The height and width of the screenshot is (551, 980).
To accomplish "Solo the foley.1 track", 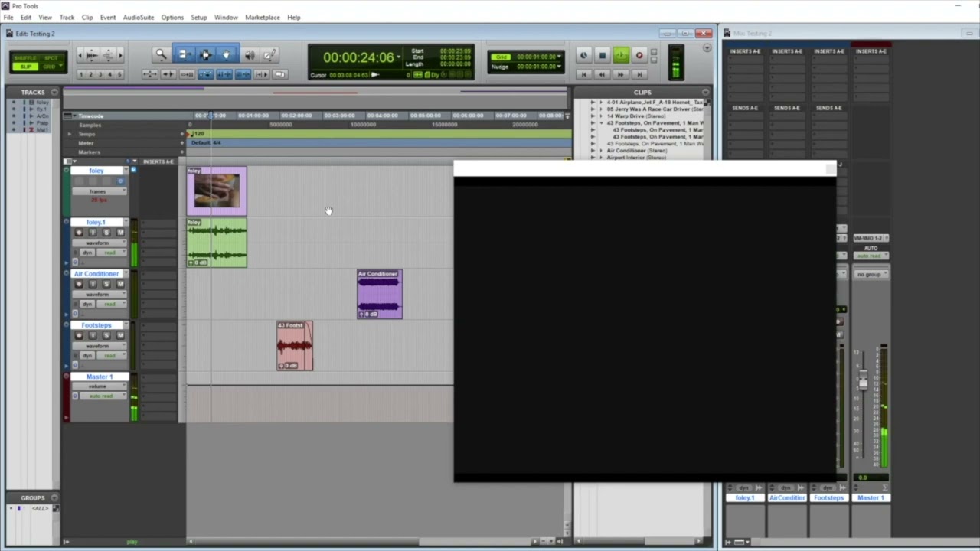I will point(106,233).
